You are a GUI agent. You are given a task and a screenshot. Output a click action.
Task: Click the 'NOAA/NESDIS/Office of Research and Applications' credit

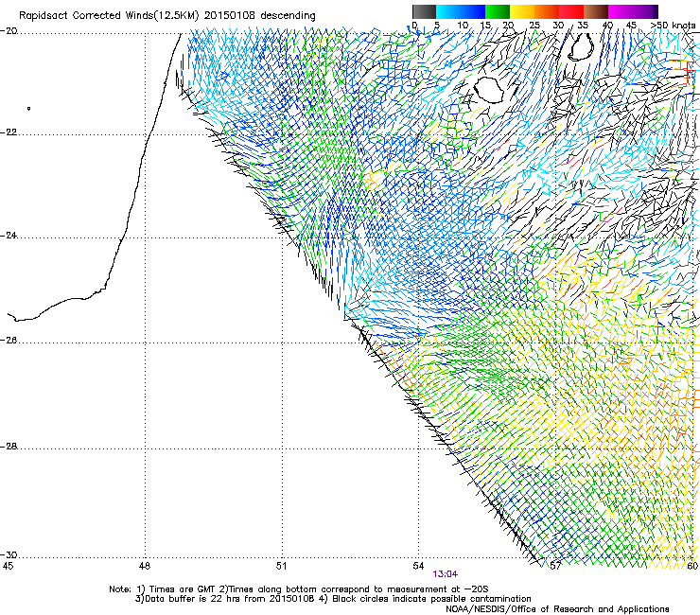pos(557,609)
